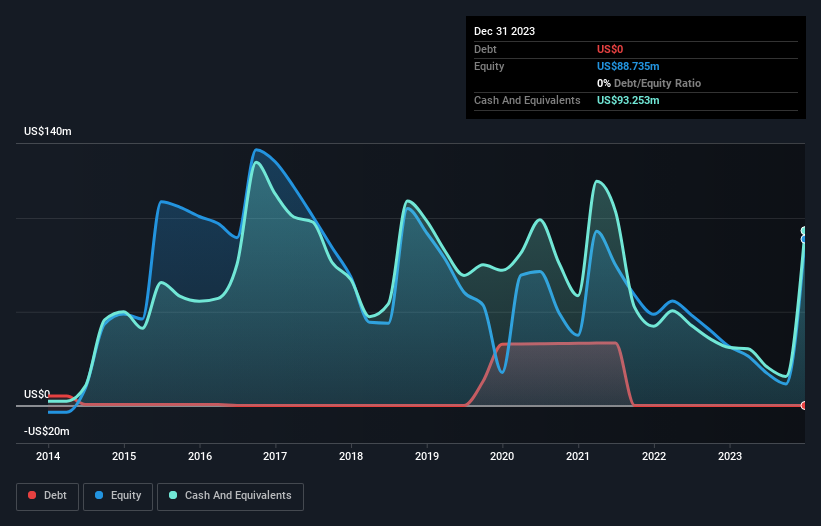Click the 2021 x-axis label
This screenshot has width=821, height=526.
point(578,456)
